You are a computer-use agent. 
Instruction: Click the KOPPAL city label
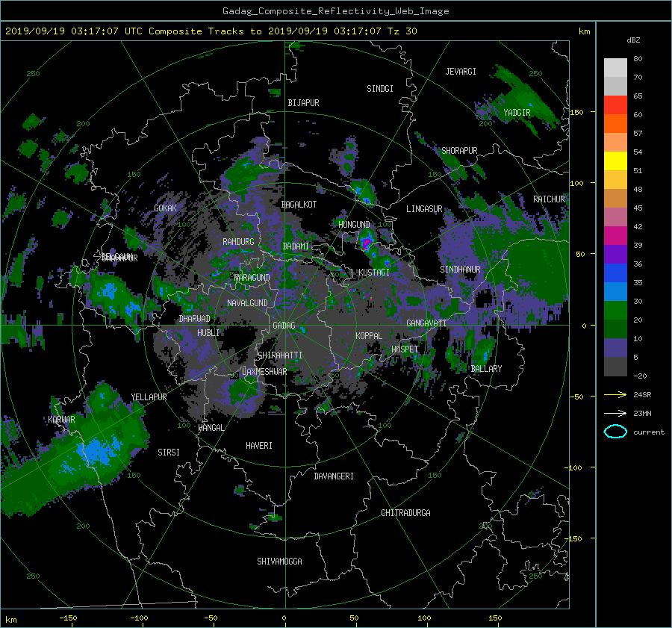coord(369,336)
